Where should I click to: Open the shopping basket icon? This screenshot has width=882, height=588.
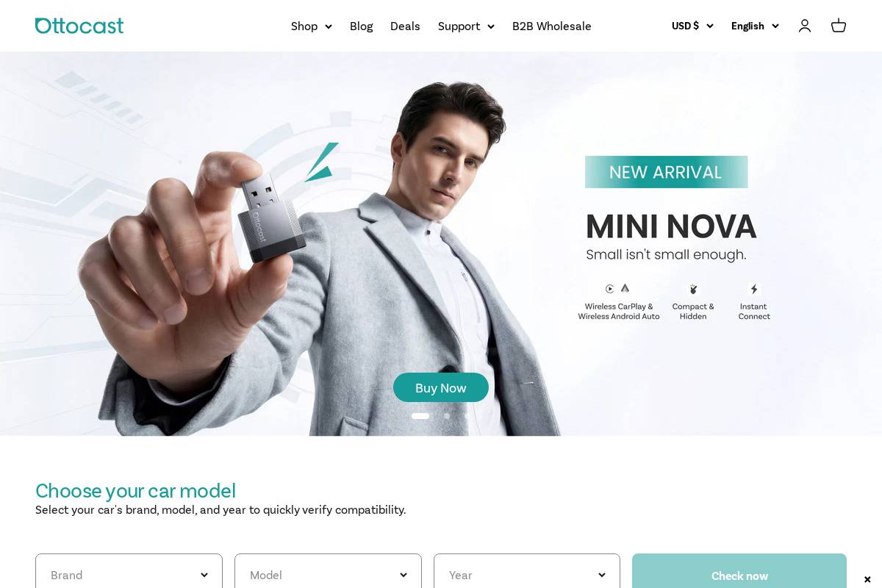click(839, 26)
